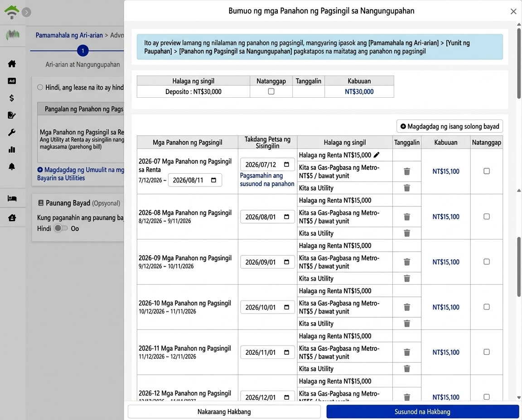This screenshot has width=522, height=420.
Task: Expand sidebar with the gray arrow button
Action: tap(26, 12)
